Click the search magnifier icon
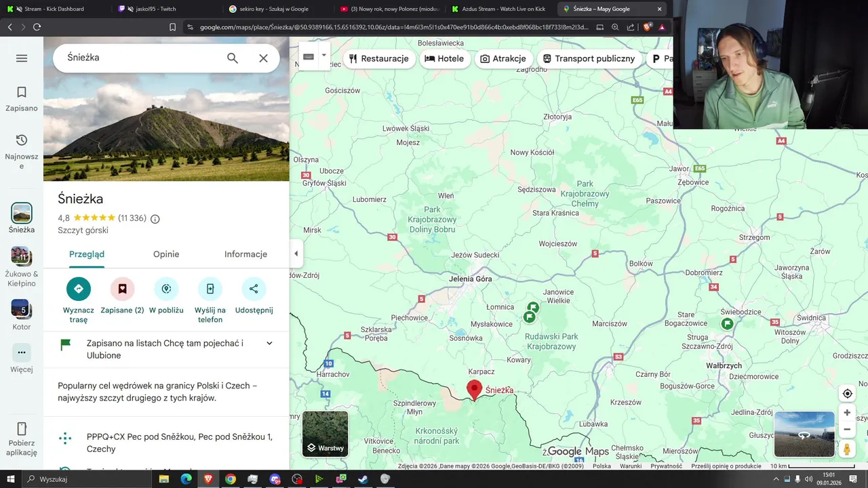Screen dimensions: 868x488 pos(233,58)
